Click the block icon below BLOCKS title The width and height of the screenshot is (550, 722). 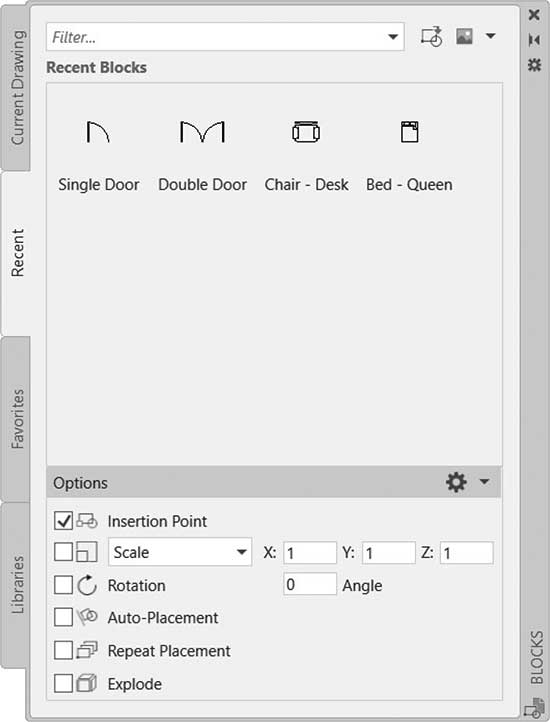pos(535,707)
